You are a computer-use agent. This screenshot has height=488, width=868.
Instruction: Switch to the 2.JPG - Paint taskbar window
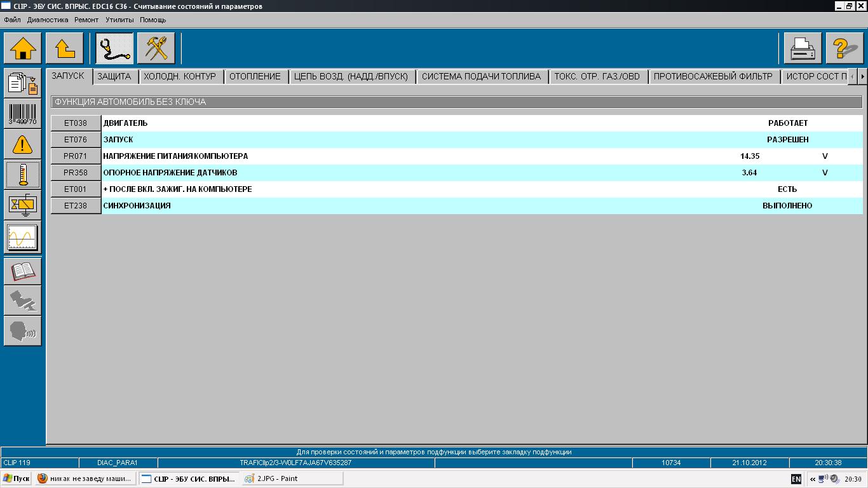(x=292, y=478)
